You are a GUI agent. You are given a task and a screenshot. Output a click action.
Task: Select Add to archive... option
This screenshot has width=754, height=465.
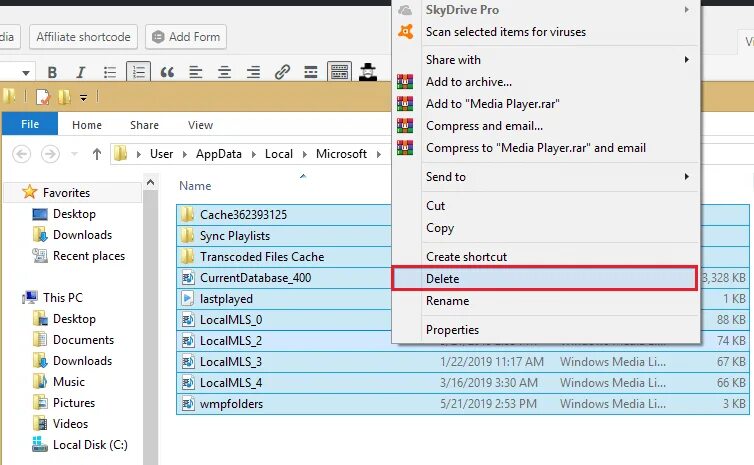pyautogui.click(x=545, y=82)
